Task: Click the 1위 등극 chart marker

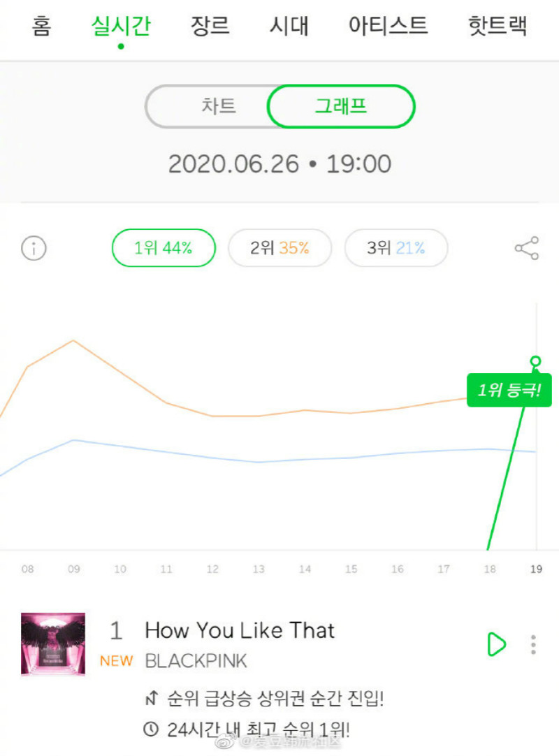Action: point(509,391)
